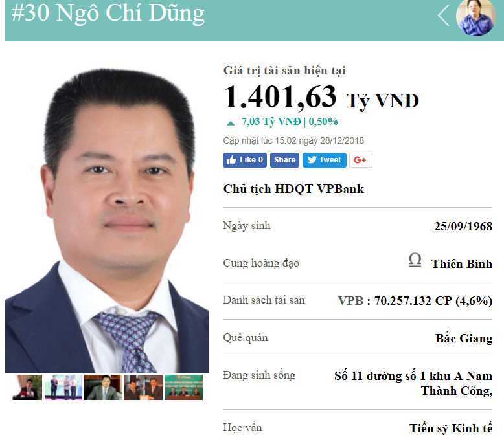Click the Google Plus G+ icon
Image resolution: width=504 pixels, height=444 pixels.
(x=361, y=160)
